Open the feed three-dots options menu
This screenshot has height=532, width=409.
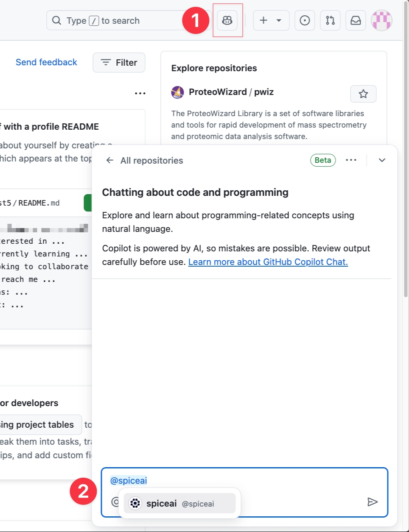pos(140,93)
